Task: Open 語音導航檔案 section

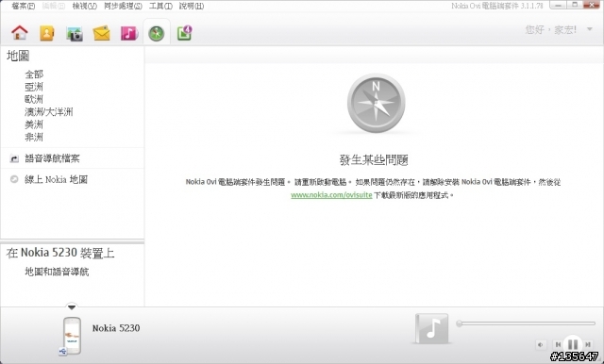Action: (x=53, y=158)
